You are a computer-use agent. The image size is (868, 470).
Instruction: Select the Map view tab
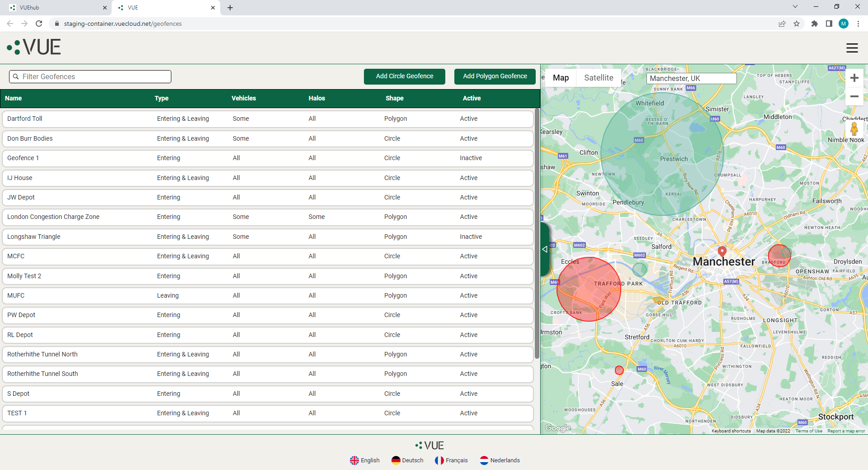point(561,78)
